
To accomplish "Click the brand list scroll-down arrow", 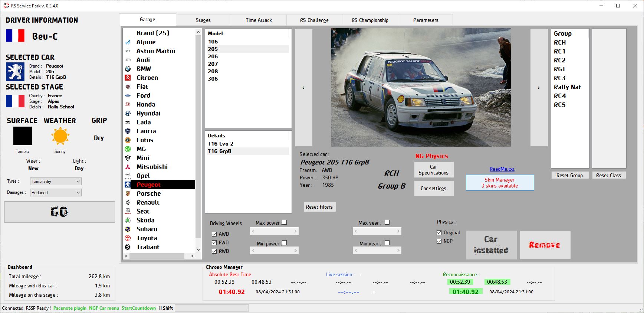I will [x=198, y=250].
